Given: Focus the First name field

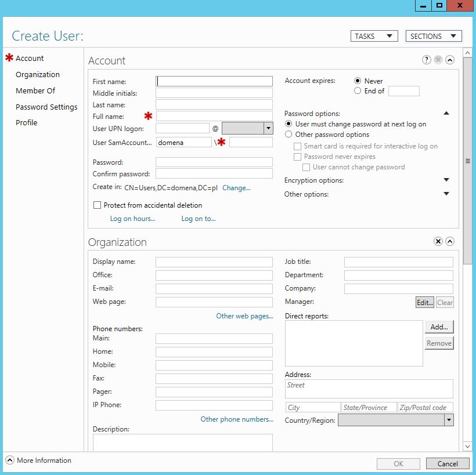Looking at the screenshot, I should pyautogui.click(x=214, y=81).
